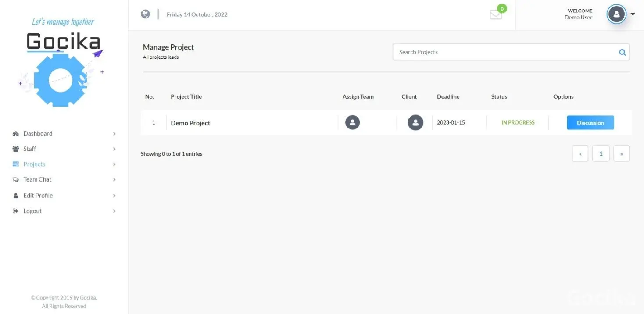Image resolution: width=644 pixels, height=314 pixels.
Task: Click the globe icon in top bar
Action: [x=145, y=14]
